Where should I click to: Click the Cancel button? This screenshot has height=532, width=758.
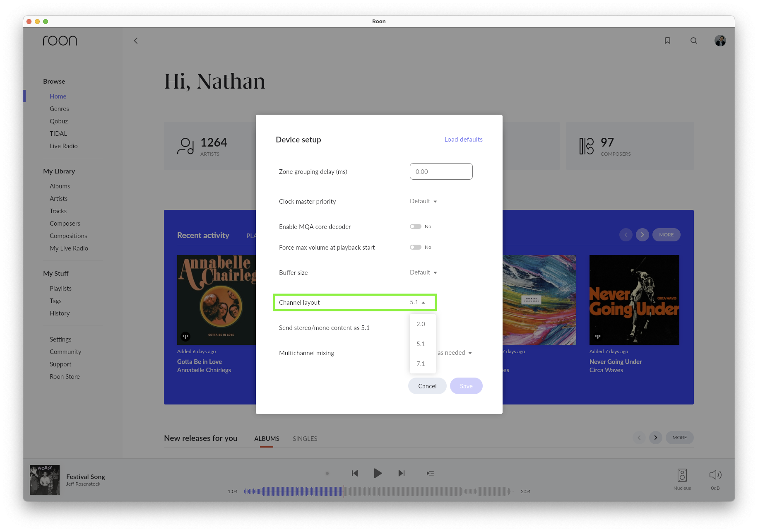click(x=427, y=386)
